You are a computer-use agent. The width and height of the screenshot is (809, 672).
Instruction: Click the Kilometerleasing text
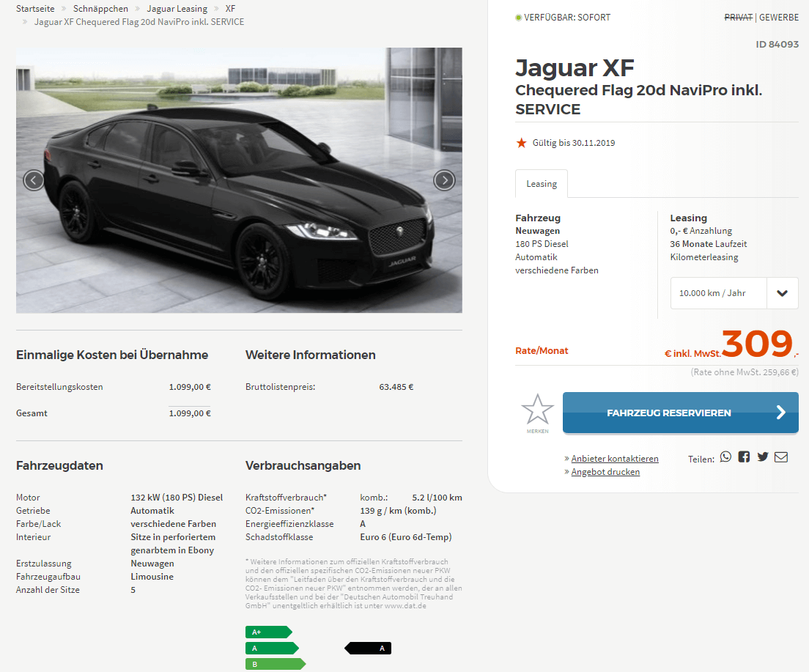pyautogui.click(x=704, y=257)
